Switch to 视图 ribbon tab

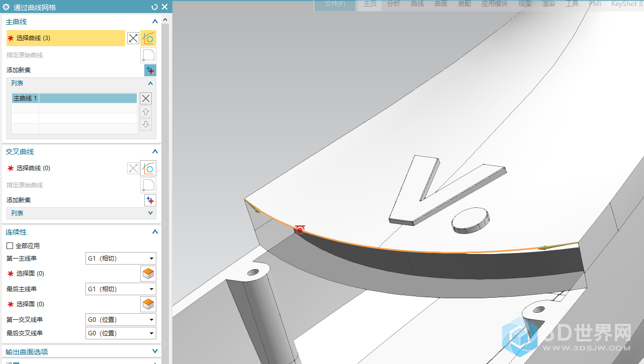[x=525, y=4]
